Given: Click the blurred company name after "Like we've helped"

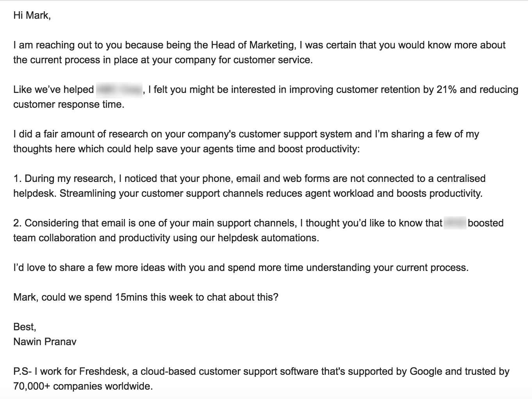Looking at the screenshot, I should click(119, 90).
